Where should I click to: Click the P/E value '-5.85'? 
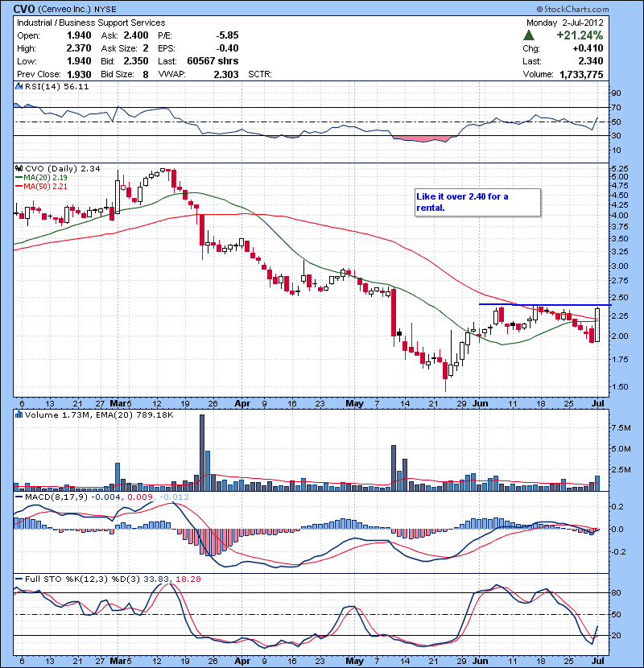point(227,35)
